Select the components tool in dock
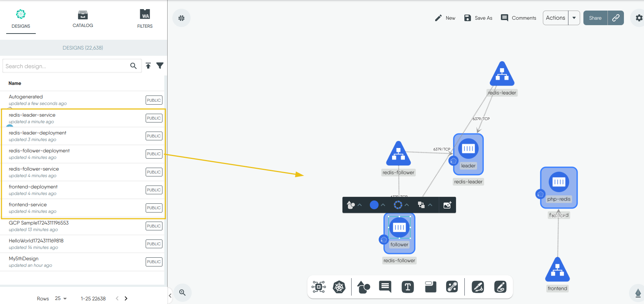This screenshot has width=644, height=304. (319, 287)
